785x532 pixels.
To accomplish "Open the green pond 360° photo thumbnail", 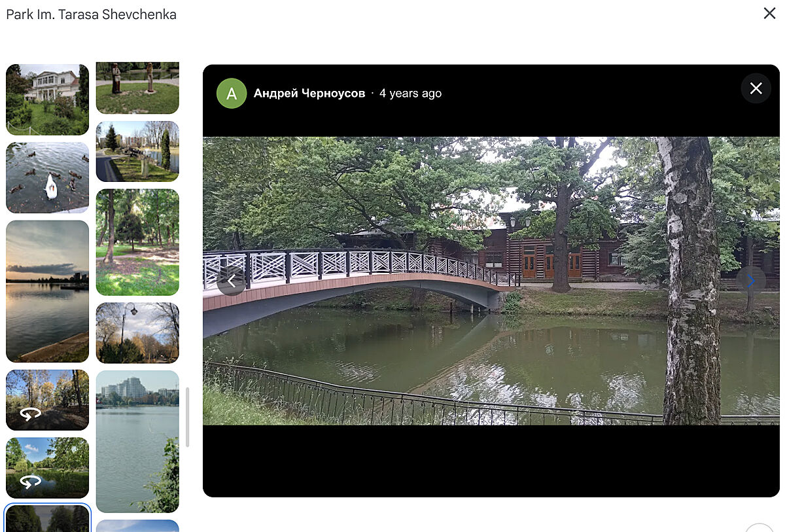I will (x=47, y=468).
